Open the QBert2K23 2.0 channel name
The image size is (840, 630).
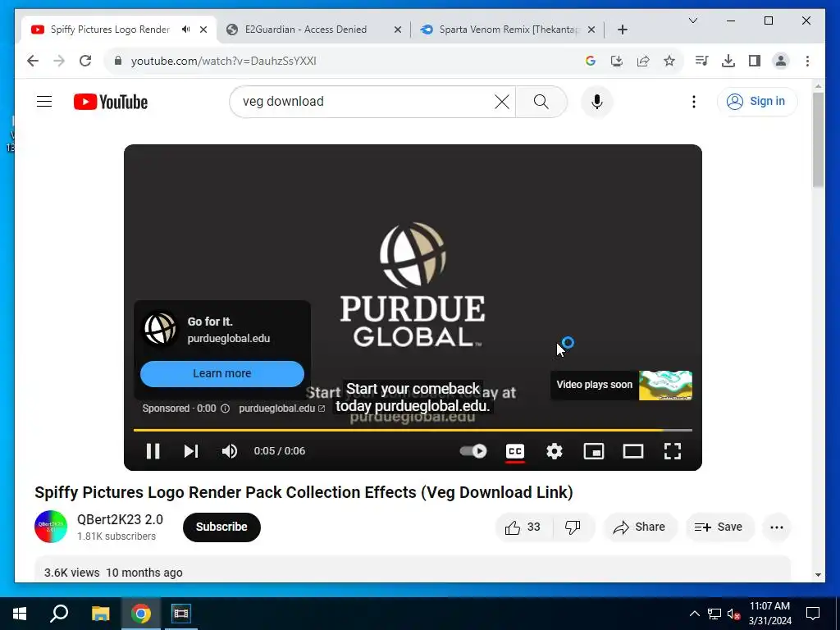(120, 519)
